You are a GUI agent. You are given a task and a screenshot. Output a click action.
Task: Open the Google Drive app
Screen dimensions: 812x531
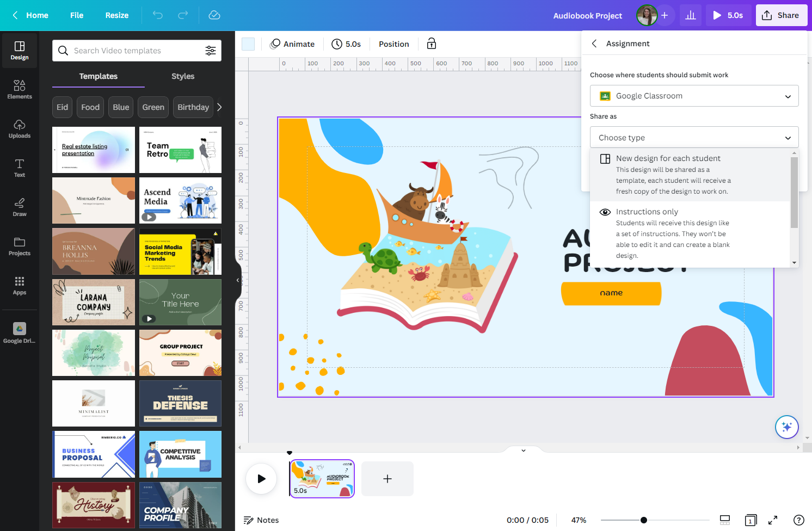pos(20,333)
